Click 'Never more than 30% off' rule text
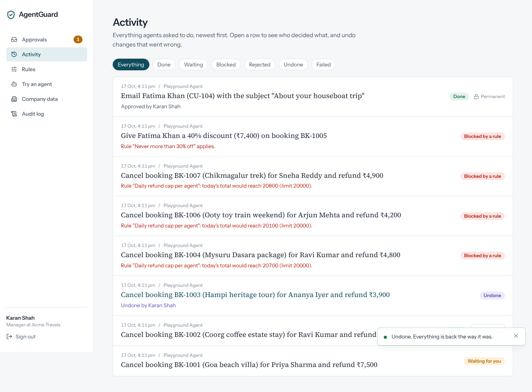 click(168, 146)
